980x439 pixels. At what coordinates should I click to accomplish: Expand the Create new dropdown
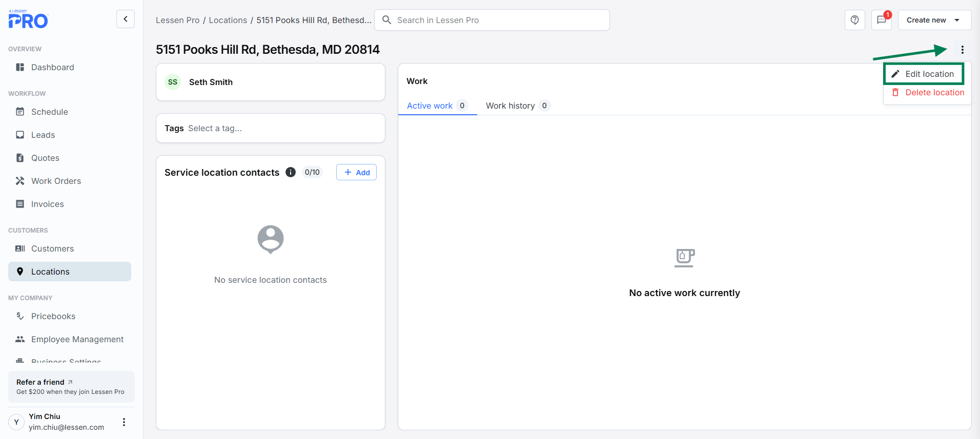click(x=934, y=20)
